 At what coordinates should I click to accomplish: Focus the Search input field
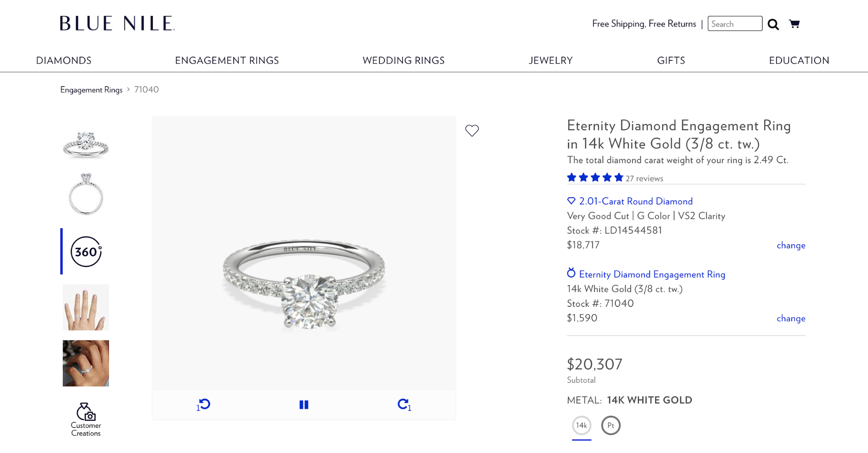pyautogui.click(x=735, y=24)
